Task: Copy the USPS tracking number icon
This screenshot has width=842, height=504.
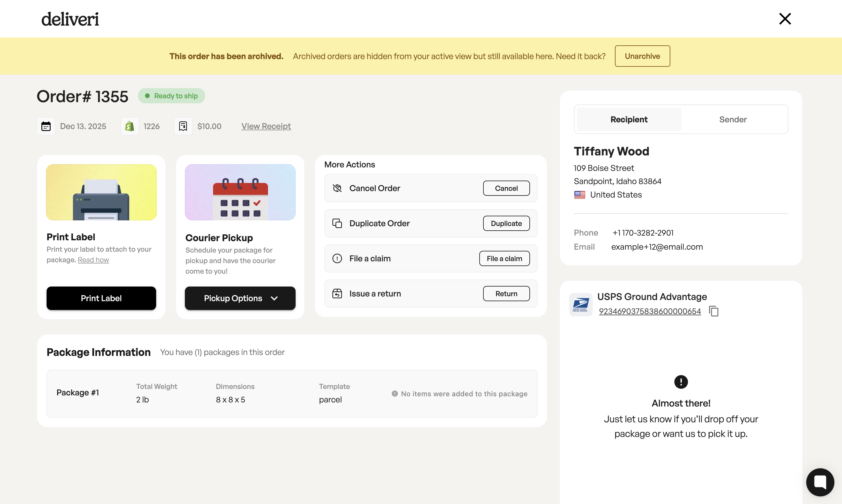Action: (714, 311)
